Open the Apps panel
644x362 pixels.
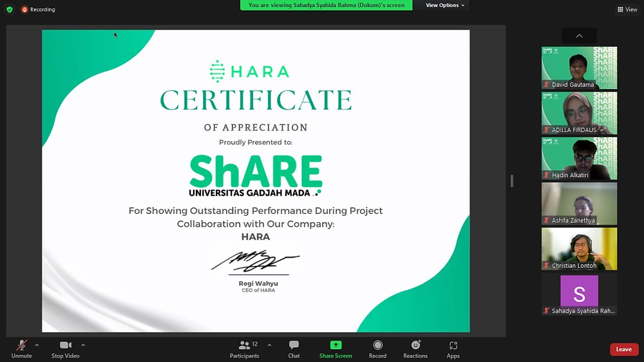tap(453, 349)
